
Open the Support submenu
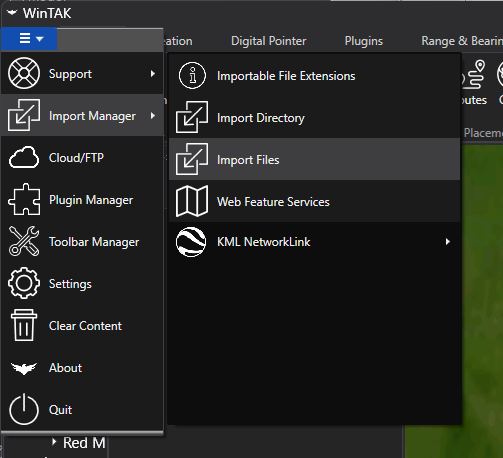point(82,73)
